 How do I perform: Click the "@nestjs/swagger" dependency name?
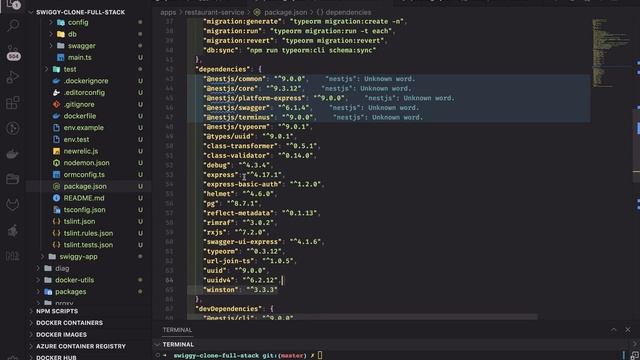coord(236,108)
